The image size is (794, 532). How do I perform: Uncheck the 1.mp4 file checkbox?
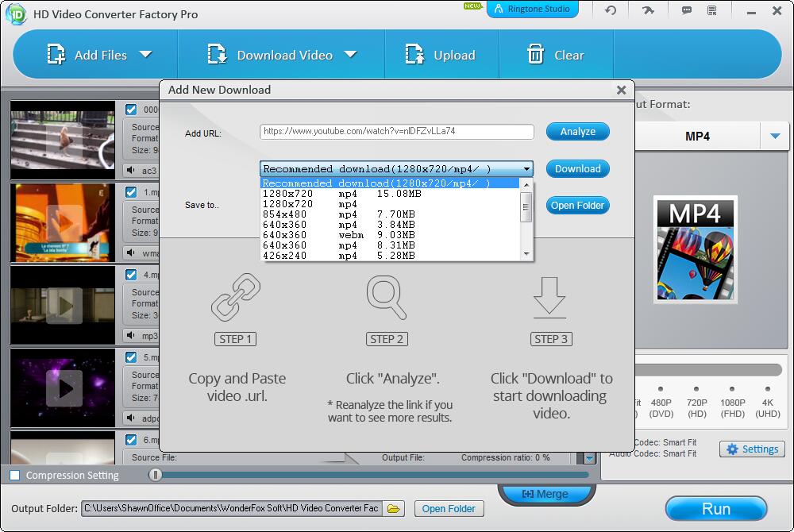coord(131,192)
